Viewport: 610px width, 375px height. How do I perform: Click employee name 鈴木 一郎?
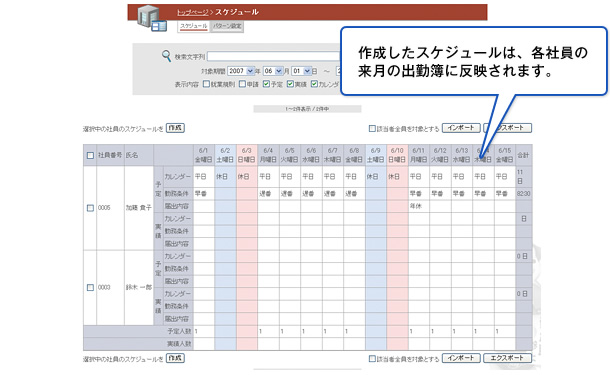pos(138,287)
